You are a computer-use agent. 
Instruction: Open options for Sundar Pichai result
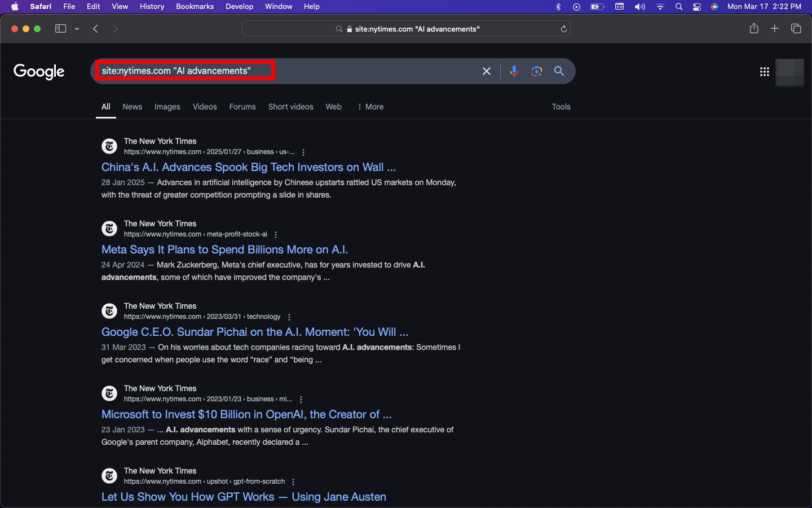pos(289,317)
